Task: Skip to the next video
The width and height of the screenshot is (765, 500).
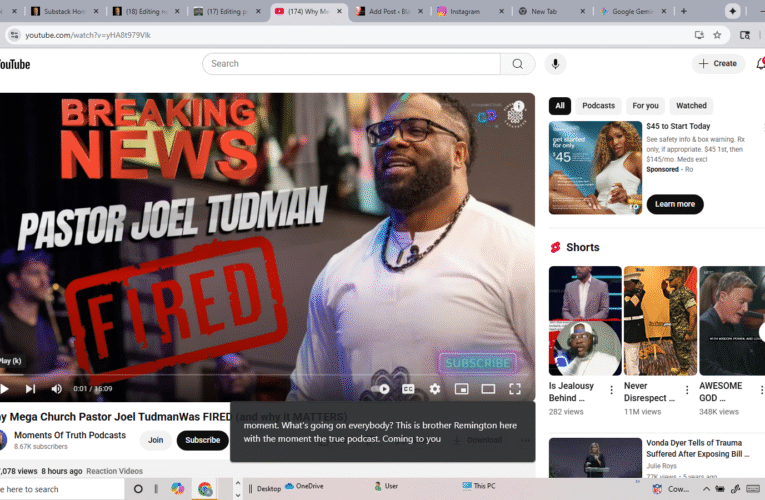Action: pyautogui.click(x=30, y=389)
